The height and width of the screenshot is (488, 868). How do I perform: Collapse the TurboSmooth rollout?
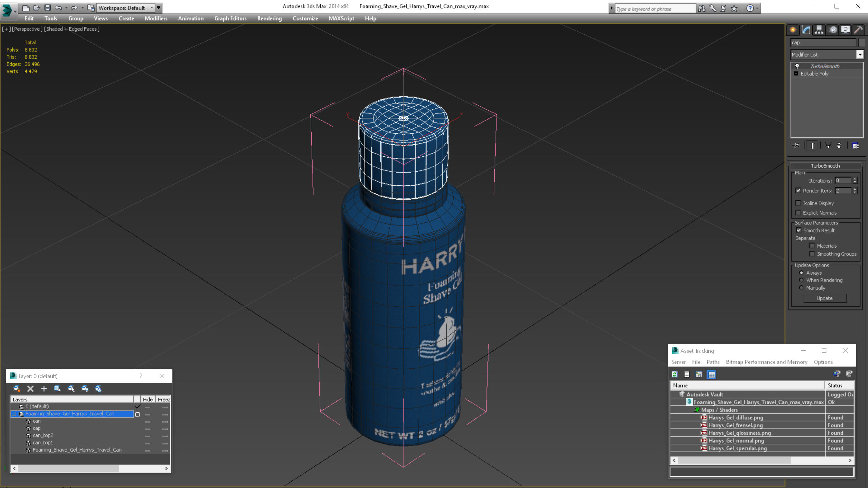pos(825,166)
